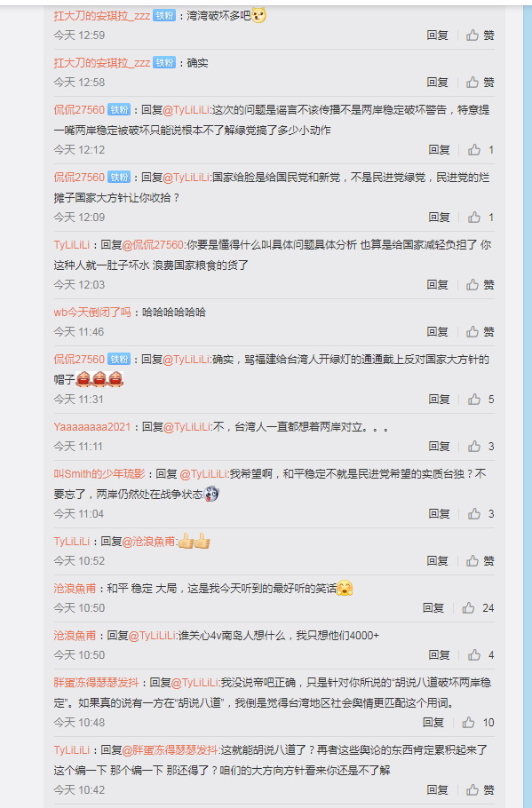Like 沧浪魚甫's comment with 24 likes
The width and height of the screenshot is (532, 808).
(478, 607)
